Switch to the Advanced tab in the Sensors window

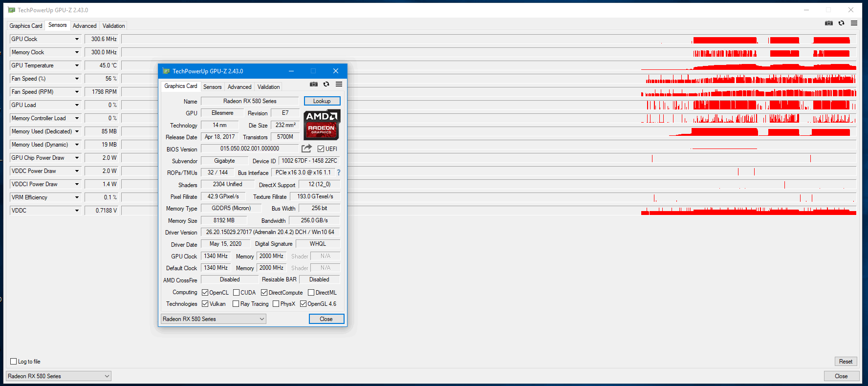point(85,26)
